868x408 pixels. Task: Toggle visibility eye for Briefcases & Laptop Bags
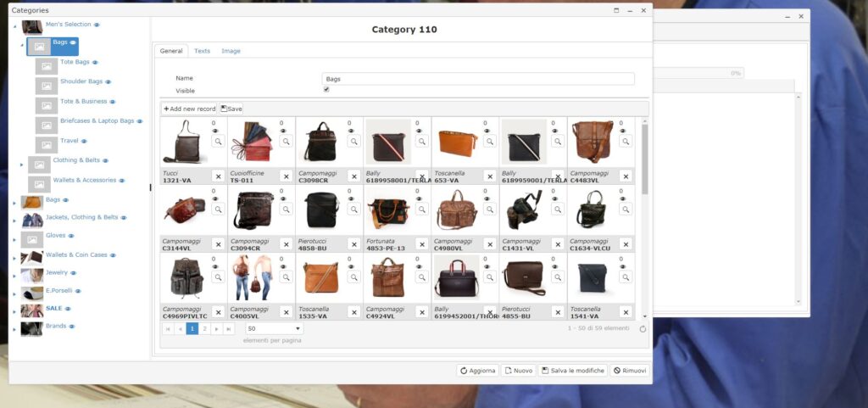click(140, 121)
